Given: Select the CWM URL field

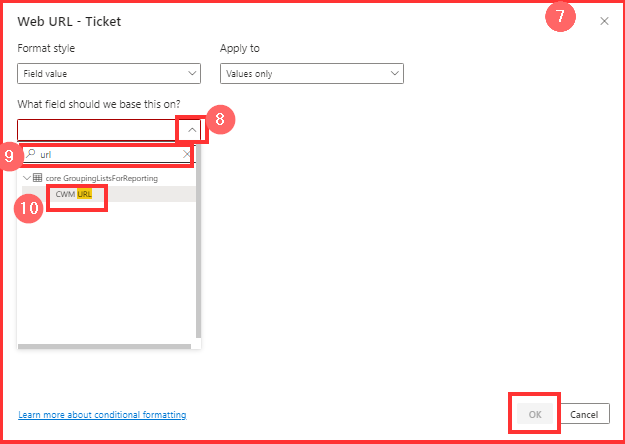Looking at the screenshot, I should click(74, 194).
